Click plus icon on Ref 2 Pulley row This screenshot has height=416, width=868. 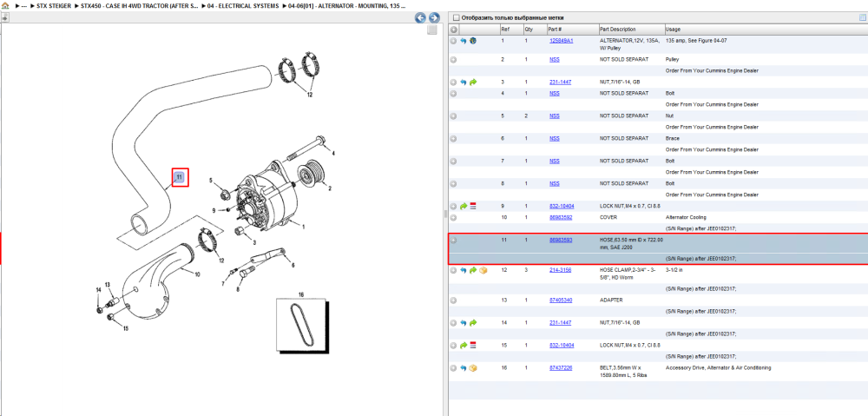[453, 59]
